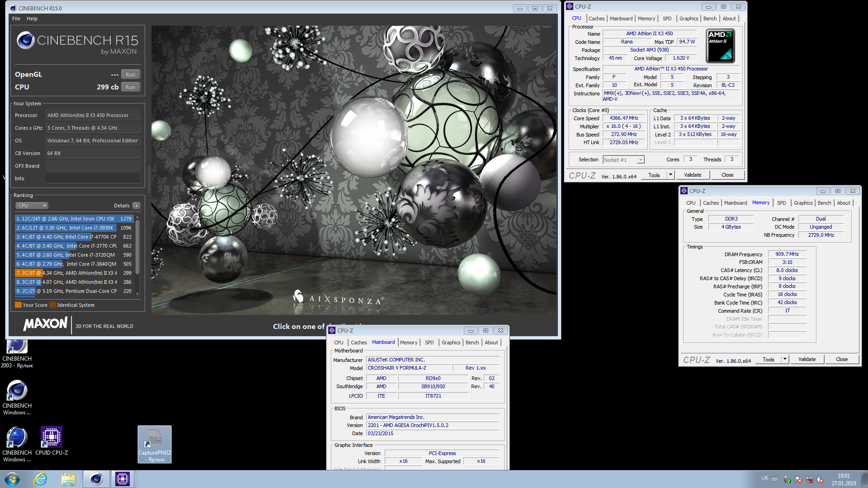Expand Tools dropdown arrow in CPU window
The image size is (868, 488).
pos(670,175)
